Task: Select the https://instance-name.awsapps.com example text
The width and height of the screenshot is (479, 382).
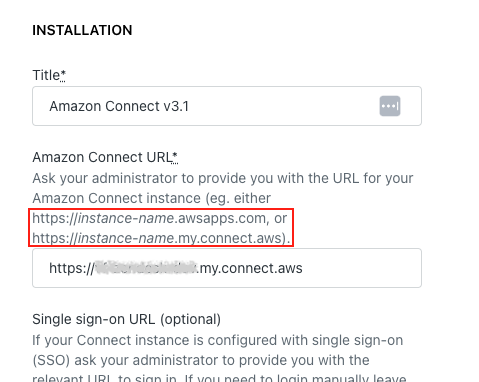Action: (149, 218)
